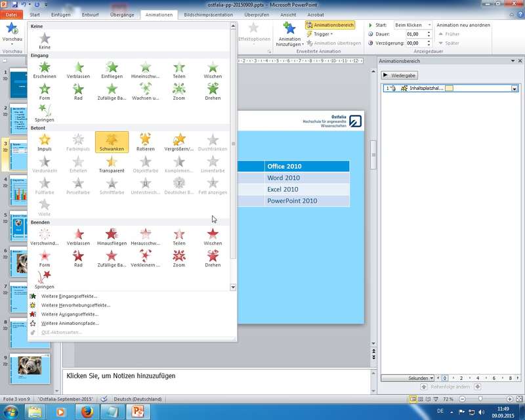This screenshot has height=420, width=525.
Task: Apply the Zufällige Balken exit effect
Action: 112,259
